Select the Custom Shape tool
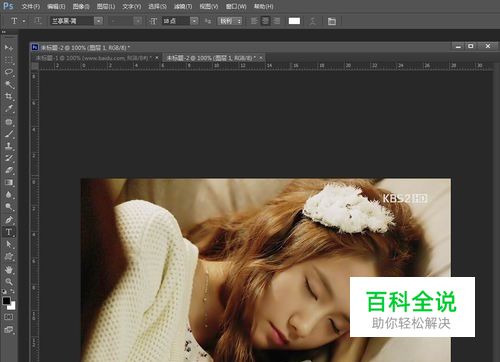This screenshot has width=500, height=362. pos(9,256)
